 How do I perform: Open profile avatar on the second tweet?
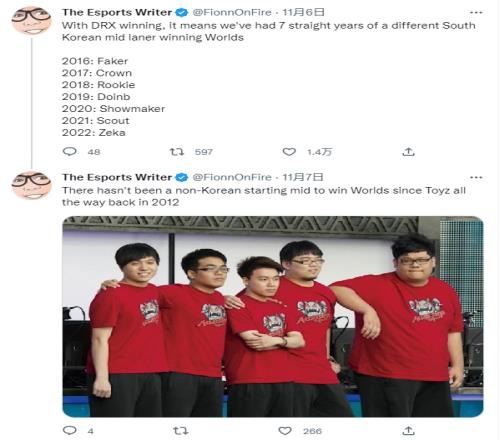31,185
